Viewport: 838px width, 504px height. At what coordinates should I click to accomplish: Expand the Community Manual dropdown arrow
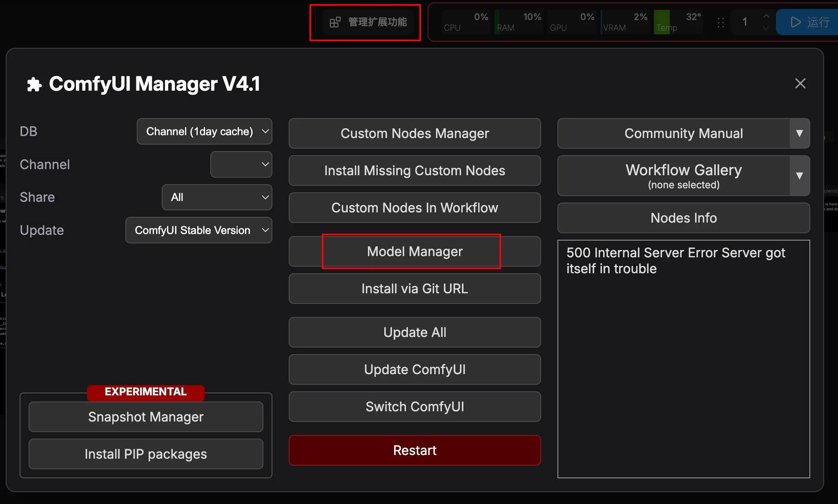point(800,134)
